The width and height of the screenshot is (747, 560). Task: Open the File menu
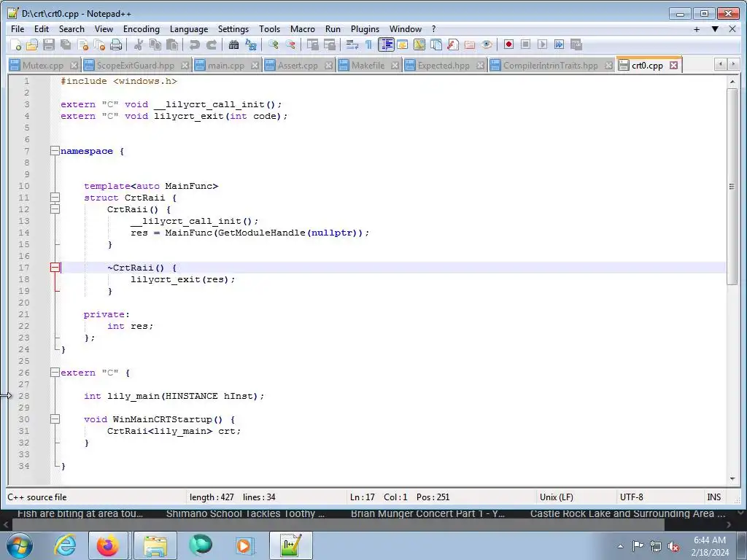click(18, 29)
